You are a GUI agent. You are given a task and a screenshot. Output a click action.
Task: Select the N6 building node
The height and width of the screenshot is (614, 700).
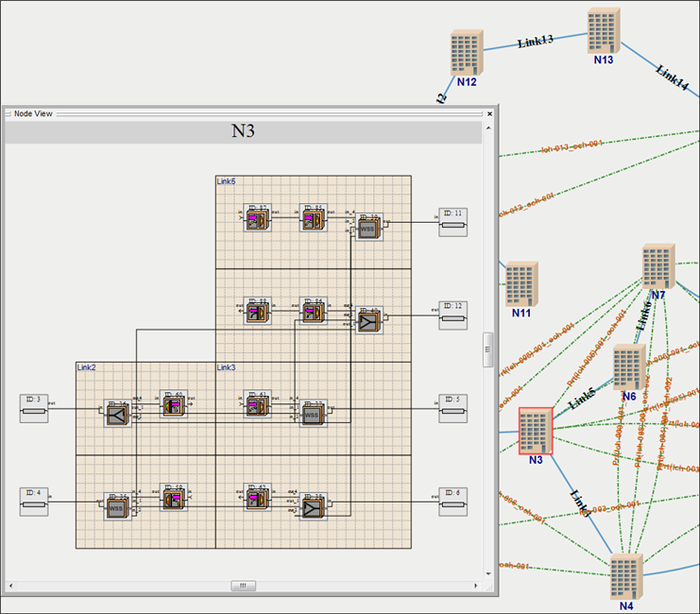629,367
